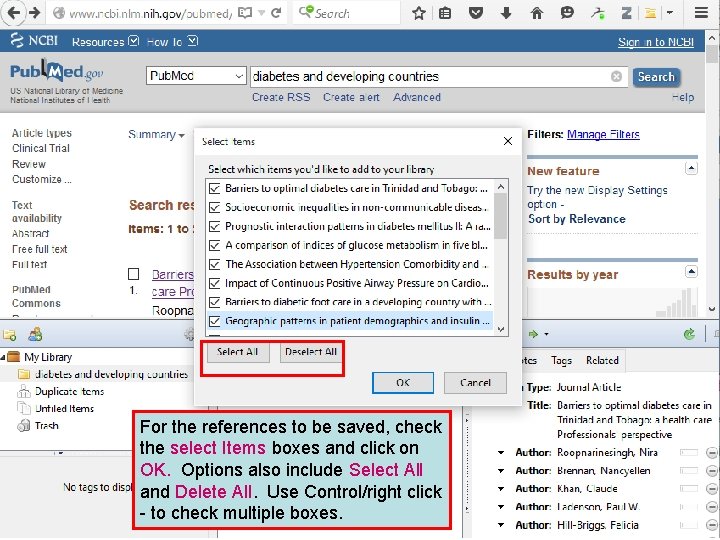The height and width of the screenshot is (540, 720).
Task: Click Zotero new collection icon
Action: (x=10, y=335)
